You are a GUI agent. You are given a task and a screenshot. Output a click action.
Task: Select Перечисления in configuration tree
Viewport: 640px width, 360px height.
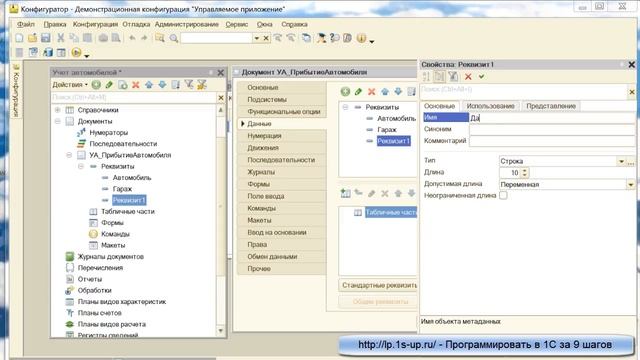(100, 268)
